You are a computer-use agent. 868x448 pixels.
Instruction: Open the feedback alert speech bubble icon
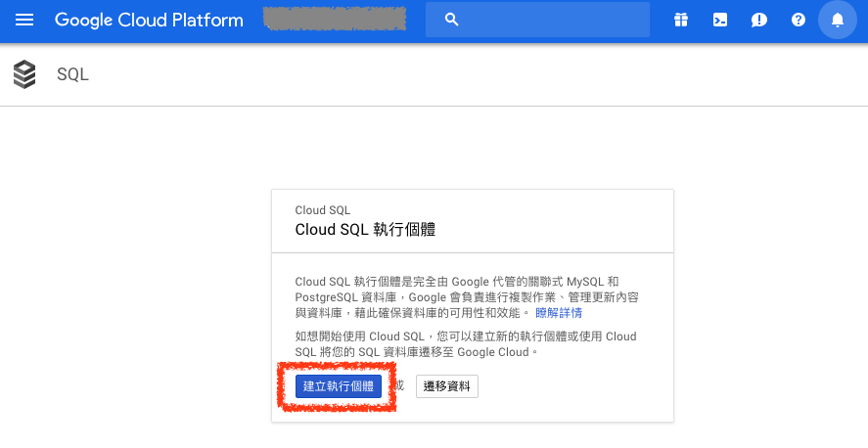759,20
